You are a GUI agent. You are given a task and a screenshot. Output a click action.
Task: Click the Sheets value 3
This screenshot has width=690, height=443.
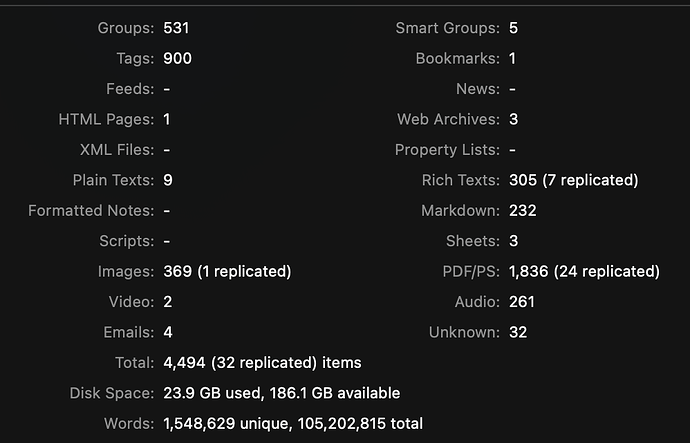pyautogui.click(x=514, y=241)
